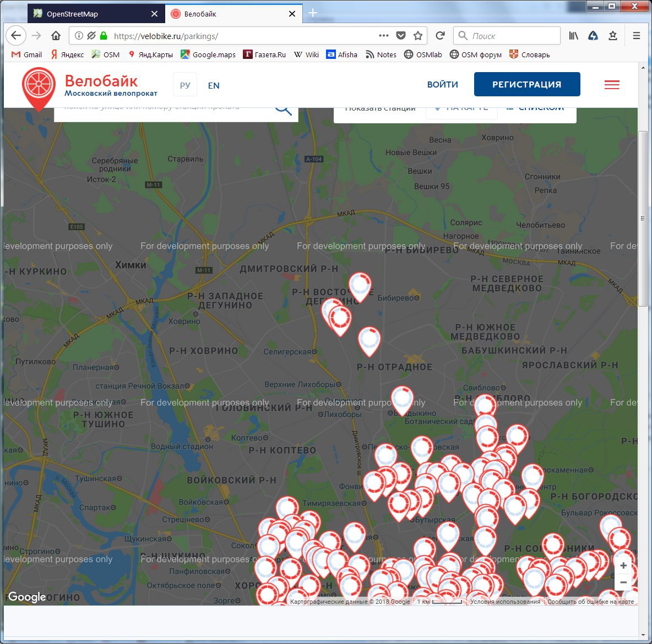Open the bookmarks star-tray toolbar icon
Screen dimensions: 652x644
coord(612,36)
